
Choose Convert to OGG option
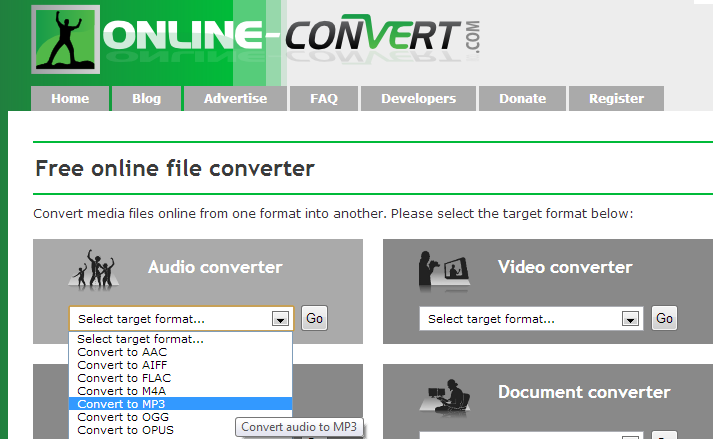(x=181, y=417)
